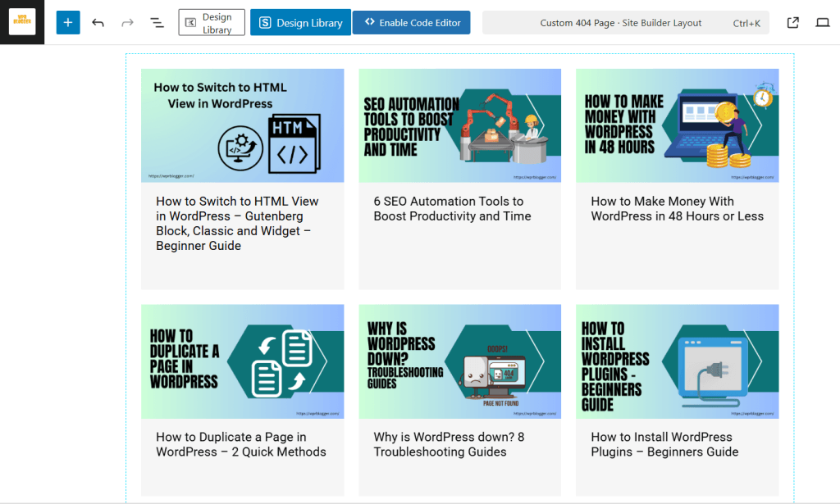Screen dimensions: 840x504
Task: Open the 6 SEO Automation Tools post title
Action: (452, 209)
